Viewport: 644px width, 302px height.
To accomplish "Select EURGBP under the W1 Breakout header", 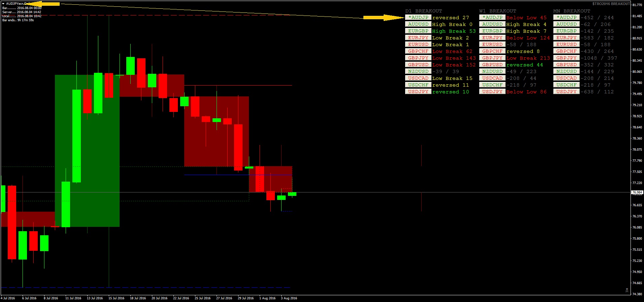I will point(492,31).
